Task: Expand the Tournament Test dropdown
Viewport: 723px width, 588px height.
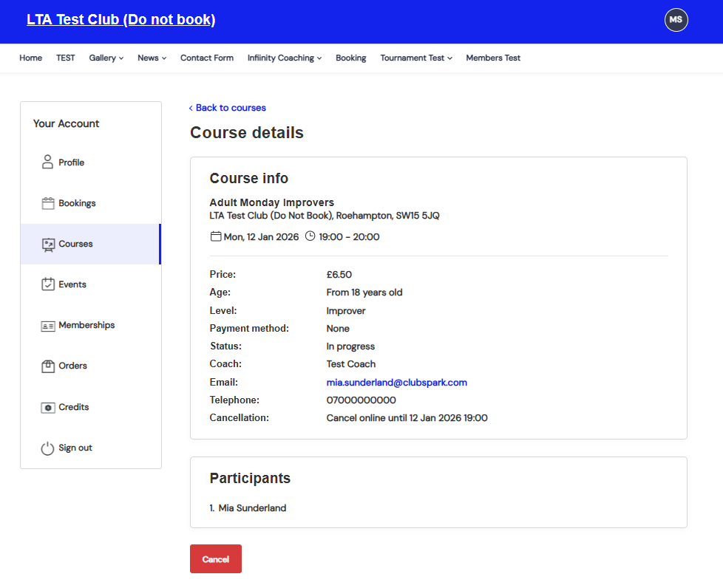Action: 416,58
